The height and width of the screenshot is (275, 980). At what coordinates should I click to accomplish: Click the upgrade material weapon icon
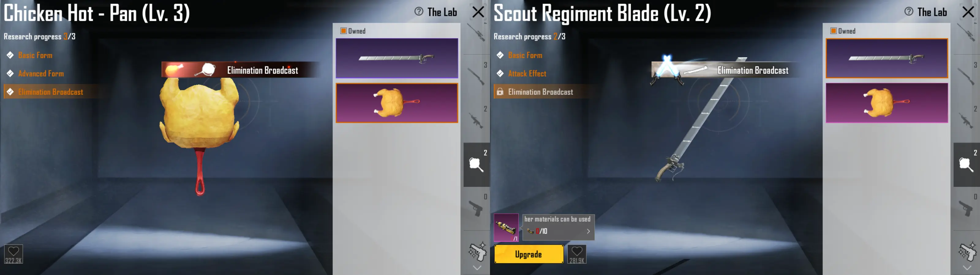tap(506, 228)
